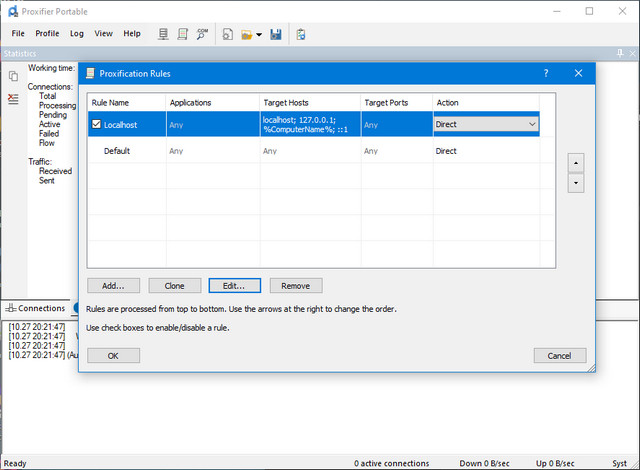
Task: Click the New Profile toolbar icon
Action: 228,34
